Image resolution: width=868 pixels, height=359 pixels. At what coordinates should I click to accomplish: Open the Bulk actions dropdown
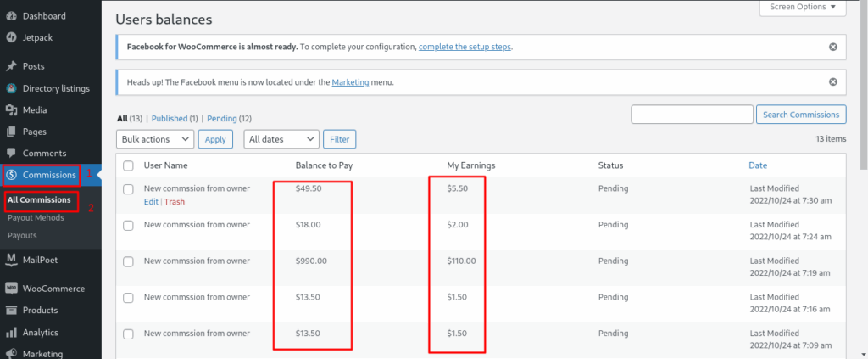pyautogui.click(x=155, y=139)
